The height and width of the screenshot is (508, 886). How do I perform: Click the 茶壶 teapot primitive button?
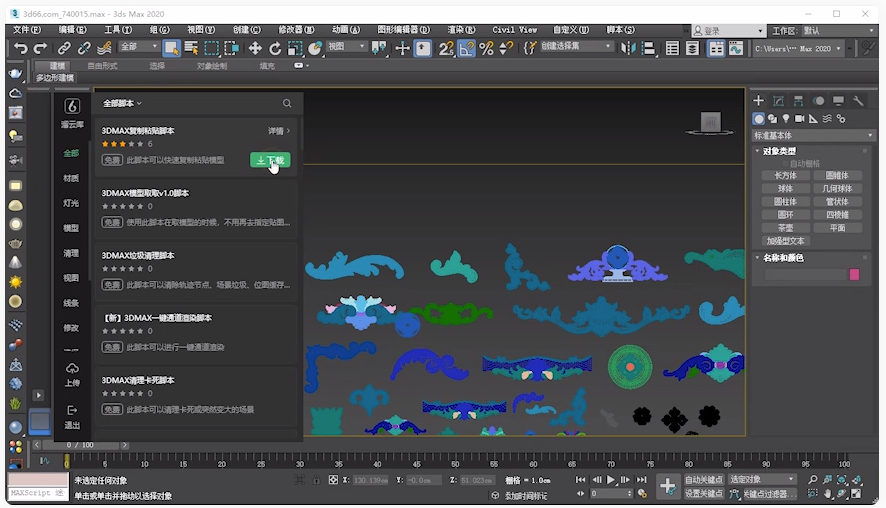click(x=785, y=228)
